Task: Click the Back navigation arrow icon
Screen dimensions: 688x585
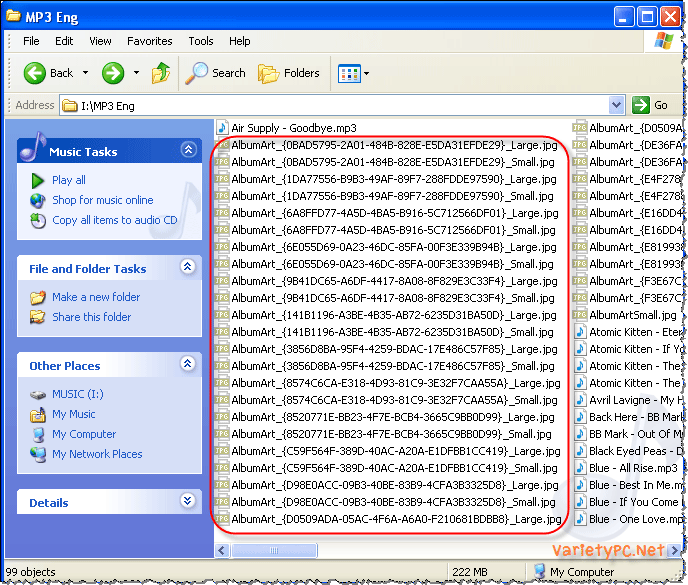Action: (x=35, y=73)
